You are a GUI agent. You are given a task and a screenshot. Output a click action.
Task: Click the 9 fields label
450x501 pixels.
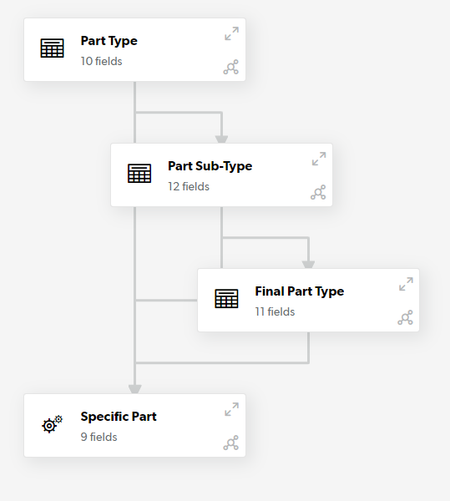coord(99,437)
